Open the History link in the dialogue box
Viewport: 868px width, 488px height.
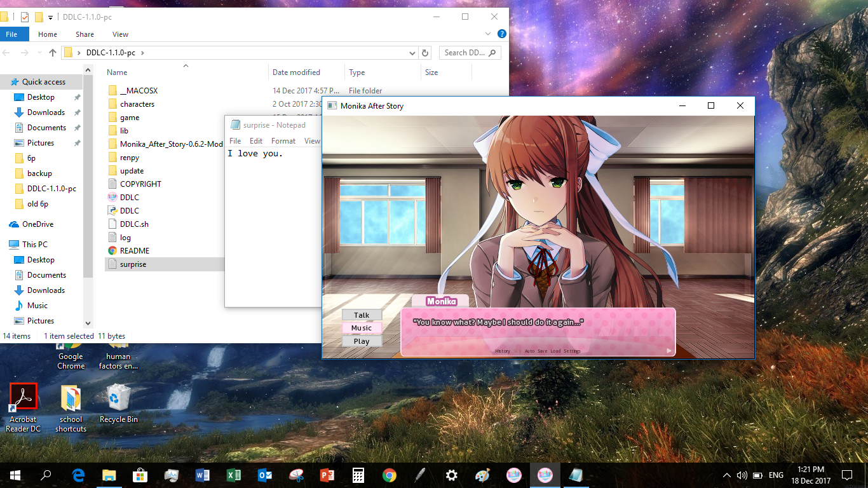coord(503,351)
